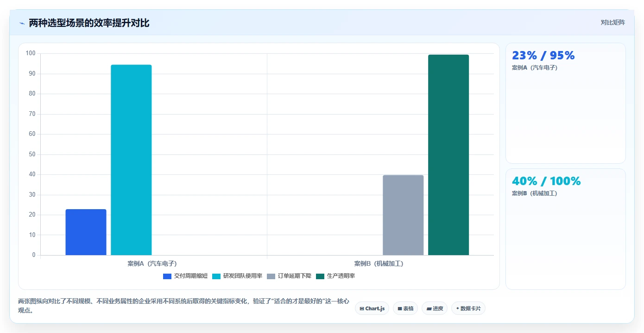Select the 数据卡片 tag

click(x=468, y=308)
